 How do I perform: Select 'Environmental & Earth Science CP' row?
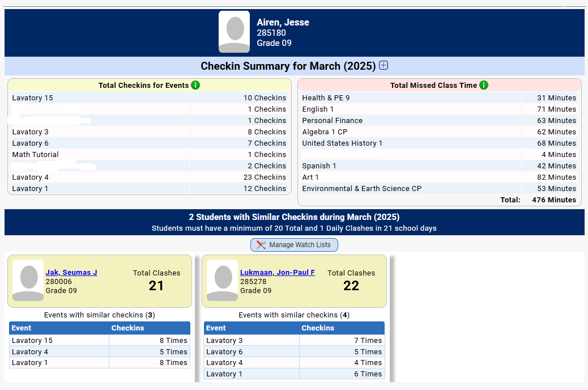[439, 188]
